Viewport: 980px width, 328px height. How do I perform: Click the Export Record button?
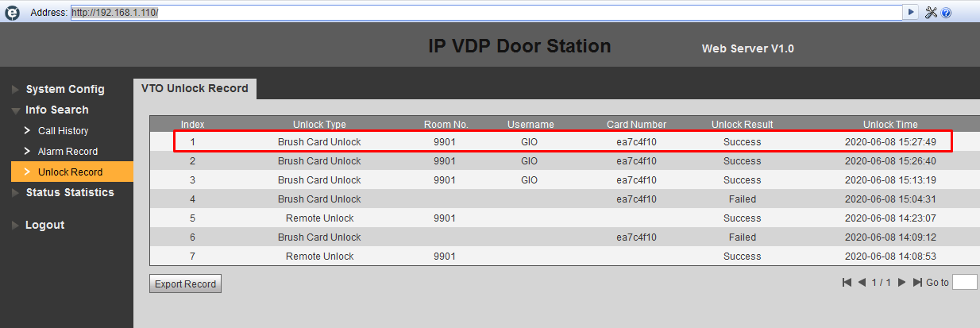[x=185, y=284]
